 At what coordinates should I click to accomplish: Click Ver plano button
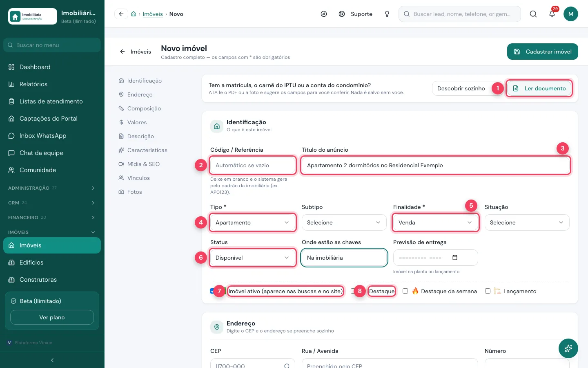click(x=52, y=317)
